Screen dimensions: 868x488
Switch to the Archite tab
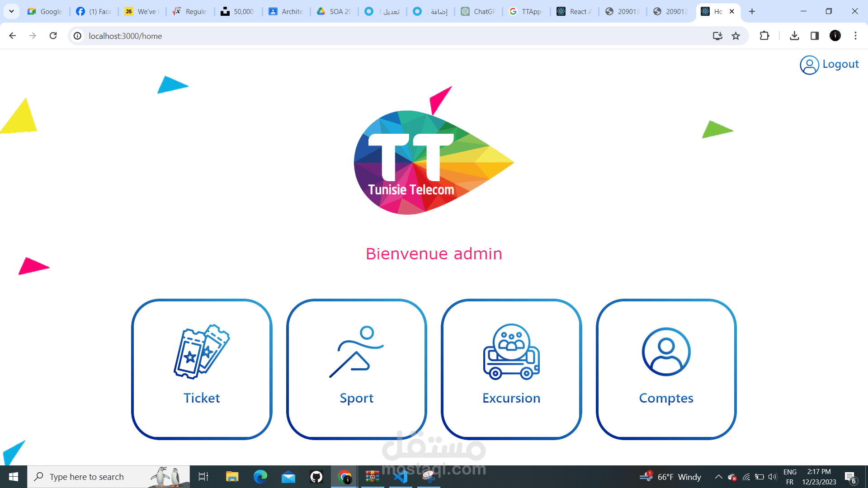286,11
